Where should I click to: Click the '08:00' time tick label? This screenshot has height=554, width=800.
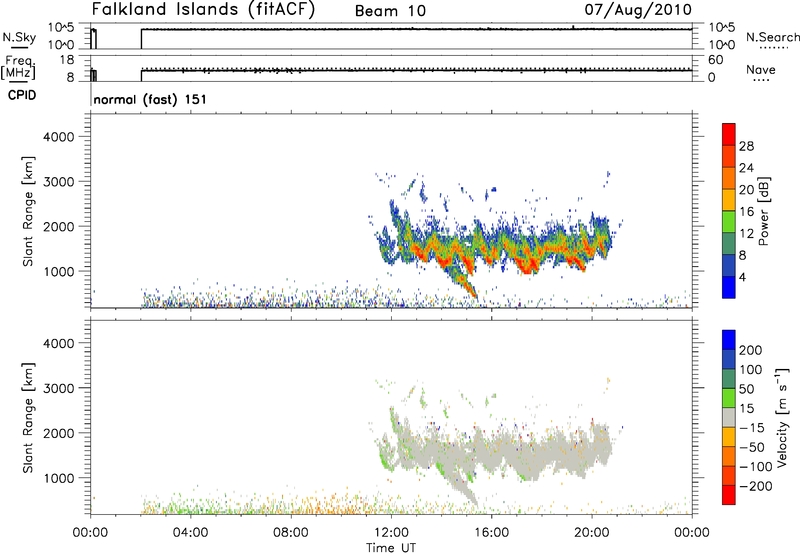[x=291, y=533]
